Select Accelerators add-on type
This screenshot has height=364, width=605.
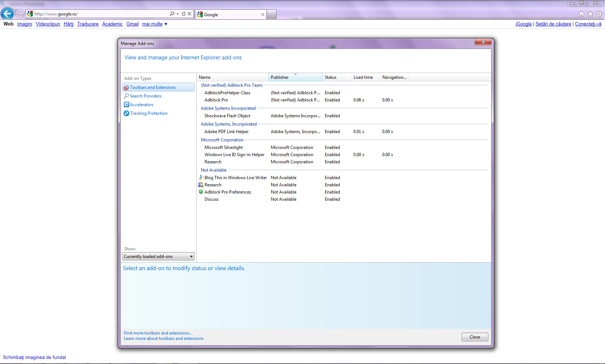point(142,105)
